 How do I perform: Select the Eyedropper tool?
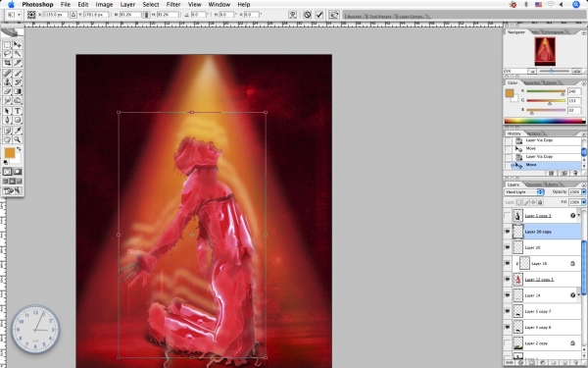(x=18, y=131)
